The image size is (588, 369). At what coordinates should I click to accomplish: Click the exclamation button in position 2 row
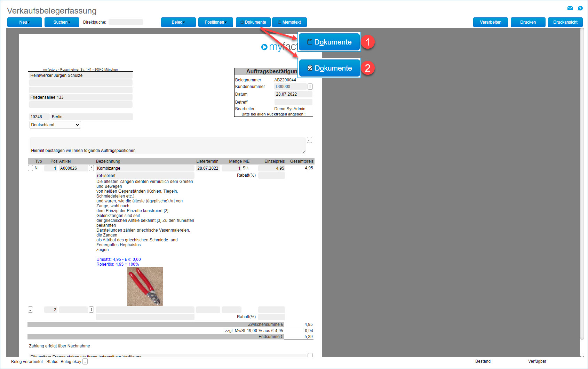tap(91, 310)
